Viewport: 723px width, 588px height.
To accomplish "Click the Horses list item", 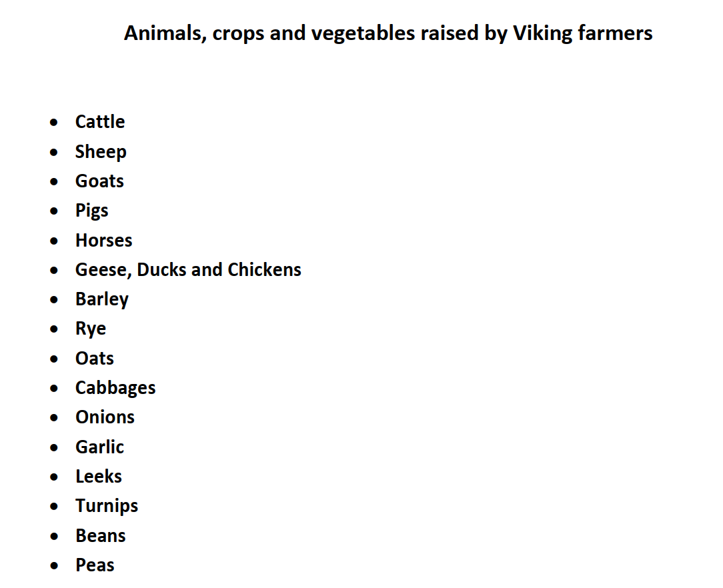I will tap(104, 241).
